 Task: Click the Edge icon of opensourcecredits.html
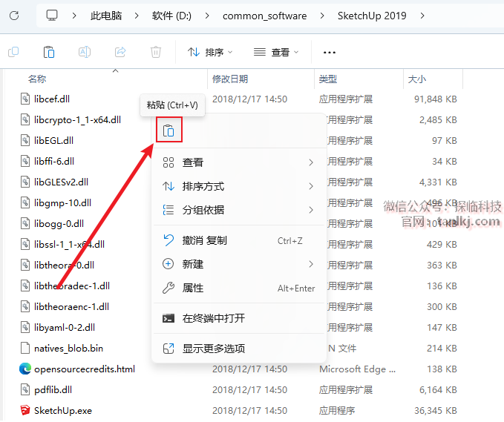tap(25, 369)
